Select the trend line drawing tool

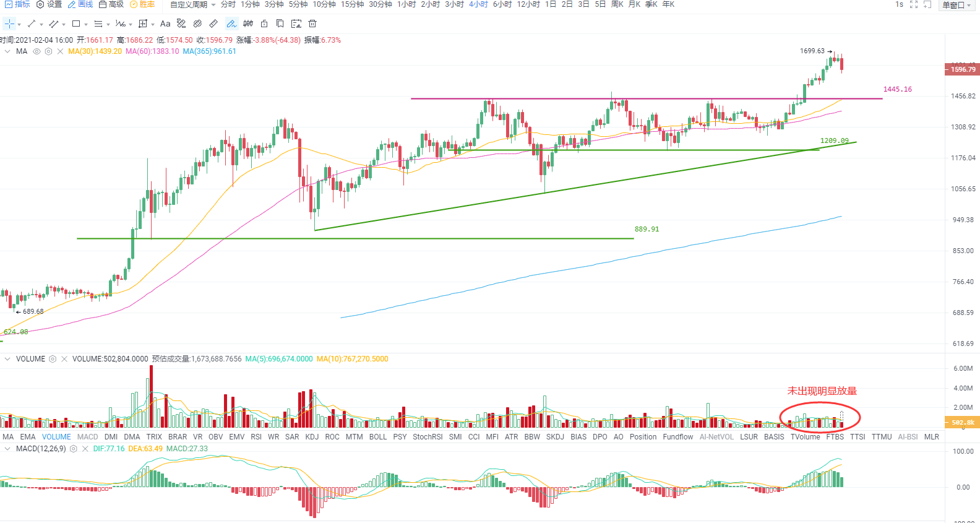[x=32, y=24]
